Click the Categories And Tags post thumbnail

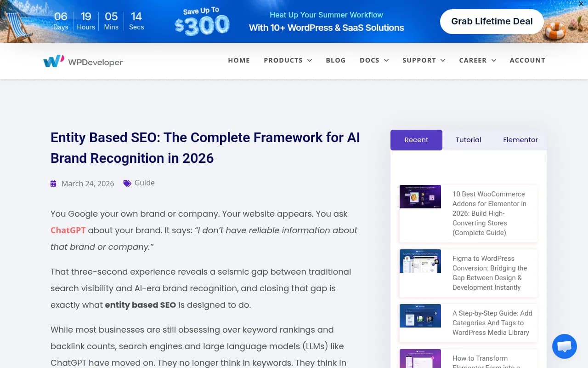pyautogui.click(x=420, y=316)
